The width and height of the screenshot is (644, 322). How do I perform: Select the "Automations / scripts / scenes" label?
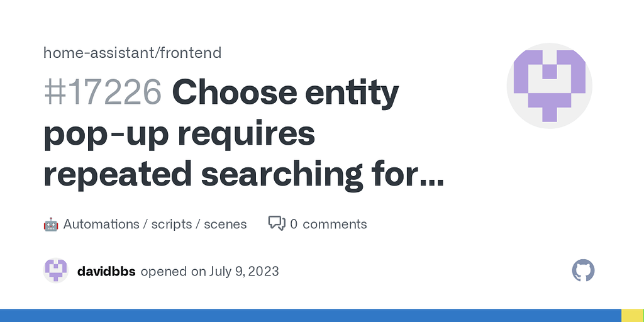coord(155,224)
